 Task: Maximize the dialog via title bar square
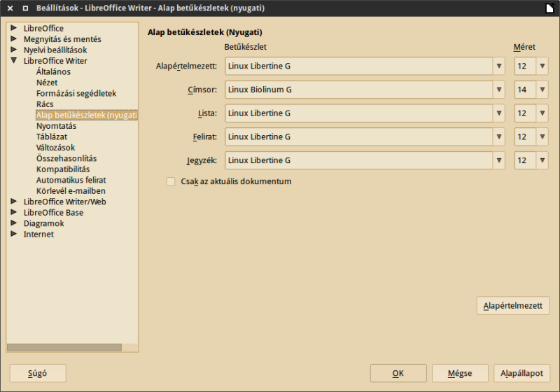[x=25, y=8]
